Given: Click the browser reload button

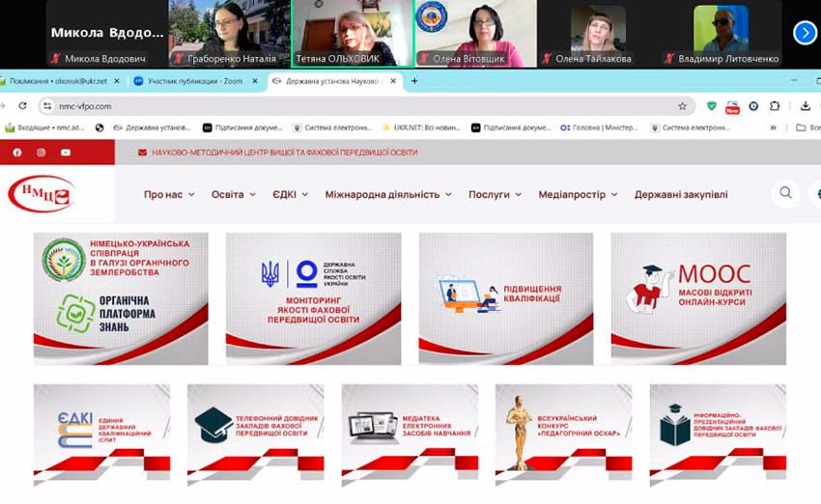Looking at the screenshot, I should (22, 105).
